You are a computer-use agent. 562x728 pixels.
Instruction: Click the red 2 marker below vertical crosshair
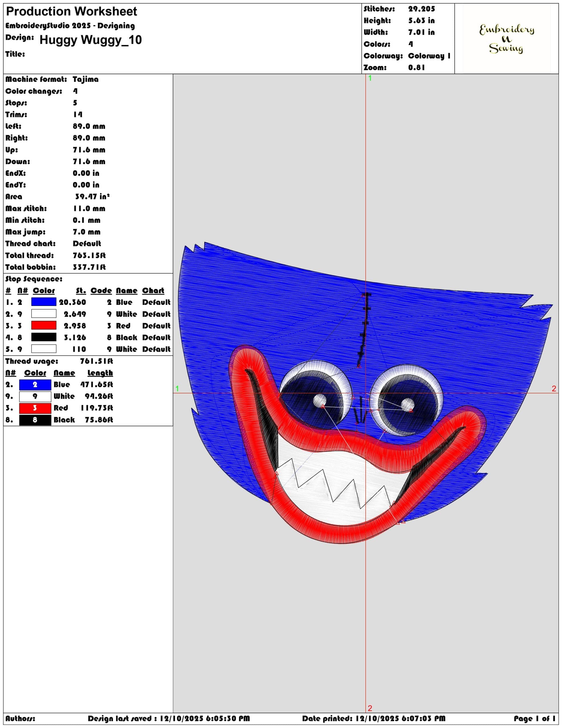pyautogui.click(x=370, y=708)
